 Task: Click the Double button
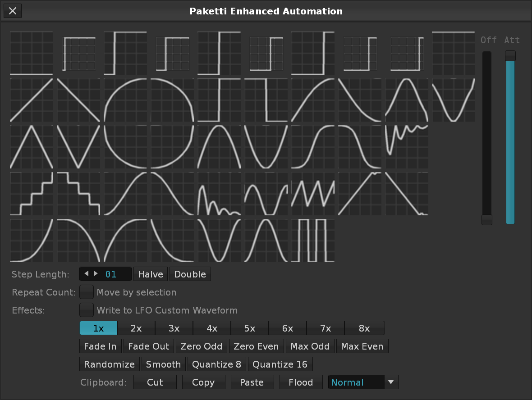190,274
